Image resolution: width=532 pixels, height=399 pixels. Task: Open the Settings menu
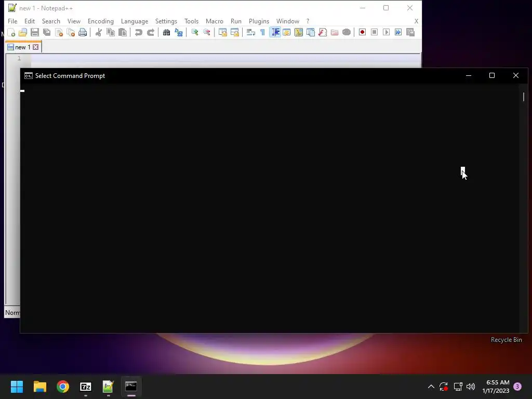coord(166,21)
